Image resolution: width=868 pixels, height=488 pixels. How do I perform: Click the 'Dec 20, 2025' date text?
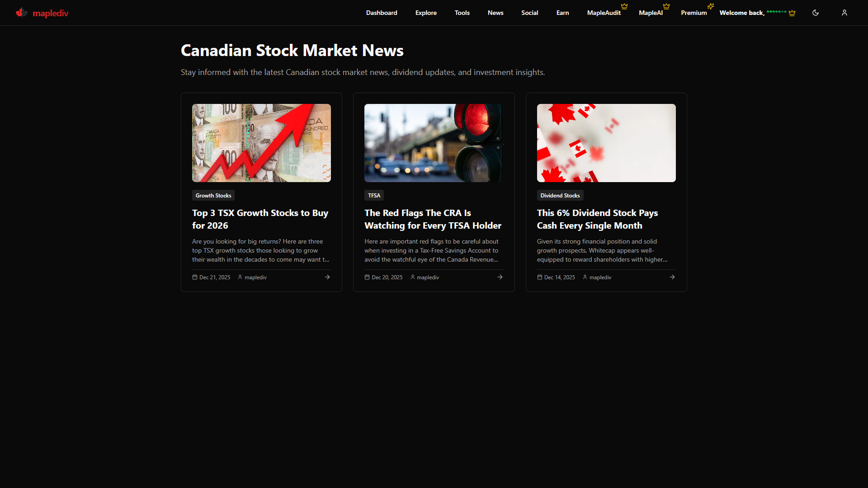tap(387, 277)
